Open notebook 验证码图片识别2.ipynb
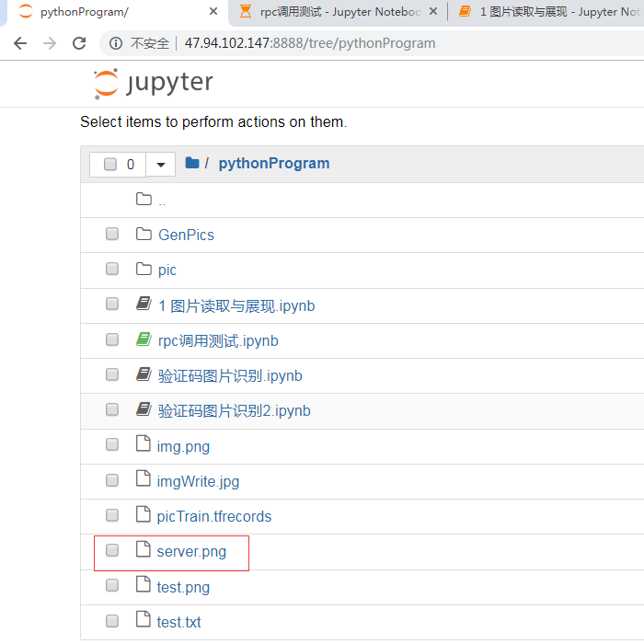Viewport: 644px width, 644px height. pos(235,410)
